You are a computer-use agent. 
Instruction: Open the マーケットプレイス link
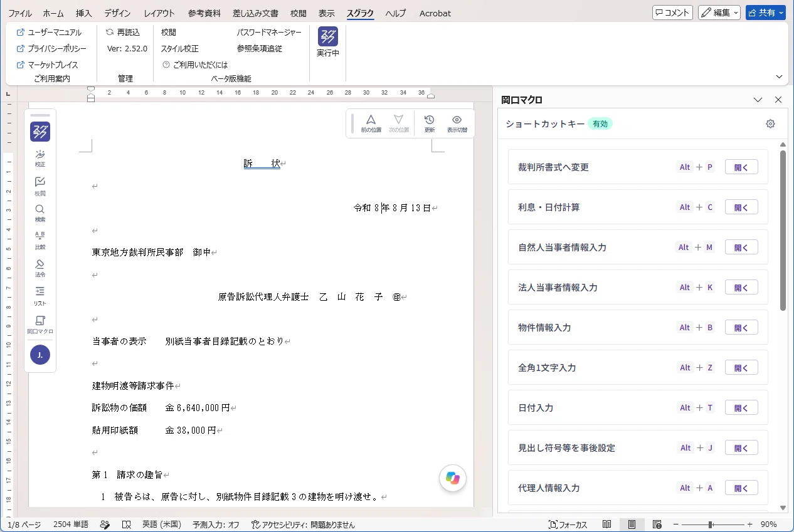(x=48, y=65)
